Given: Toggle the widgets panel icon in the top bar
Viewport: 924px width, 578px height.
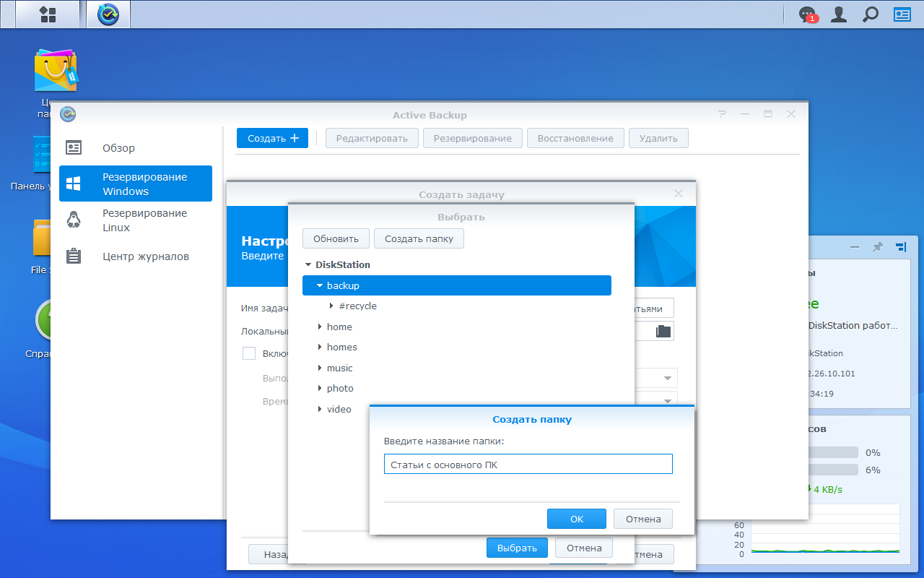Looking at the screenshot, I should [x=902, y=14].
